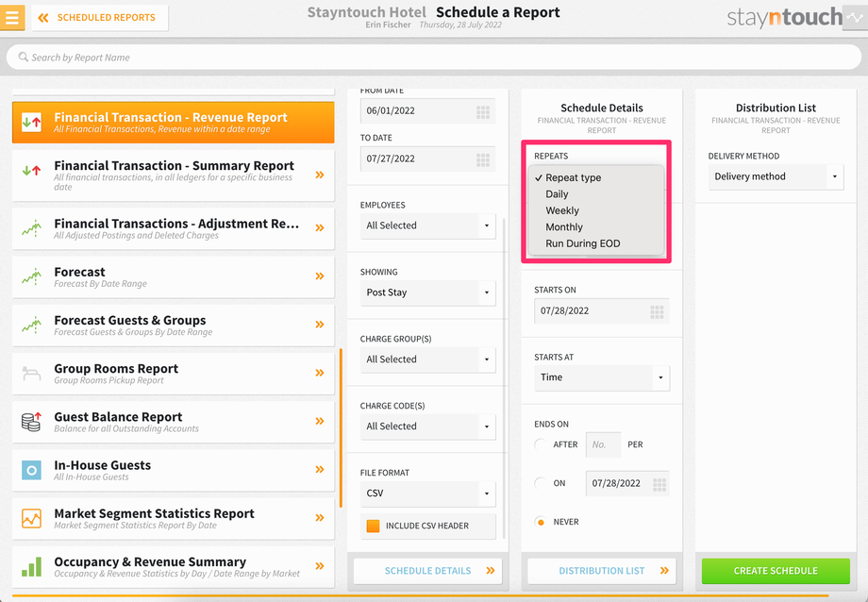Click the activity pulse icon beside the StayNTouch logo
868x602 pixels.
coord(856,18)
